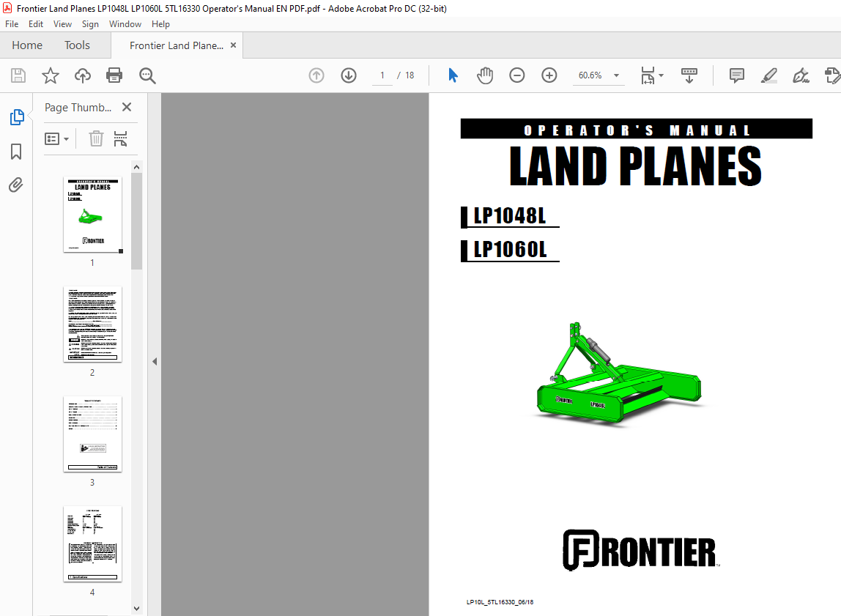Collapse the navigation pane arrow
The height and width of the screenshot is (616, 841).
pos(155,361)
